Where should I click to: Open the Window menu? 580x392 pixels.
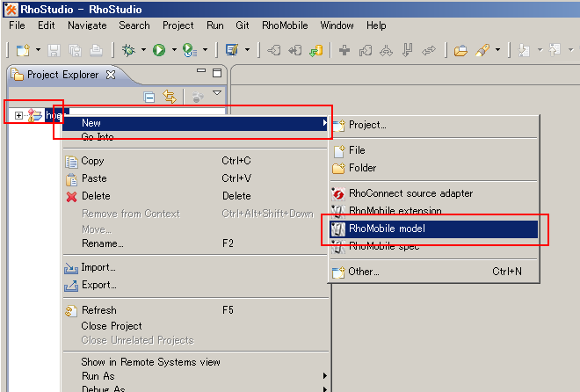coord(337,25)
